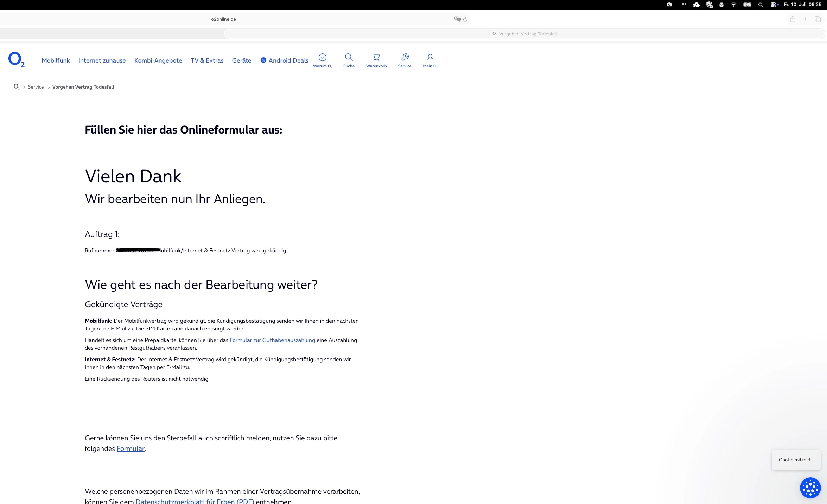The height and width of the screenshot is (504, 827).
Task: Open the written Formular link
Action: (131, 448)
